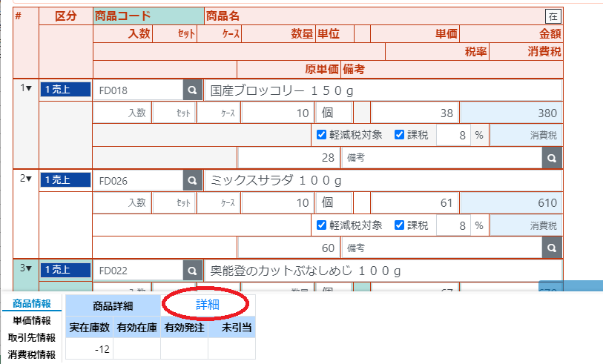Open remarks search for the ミックスサラダ row
The image size is (603, 364).
coord(552,248)
